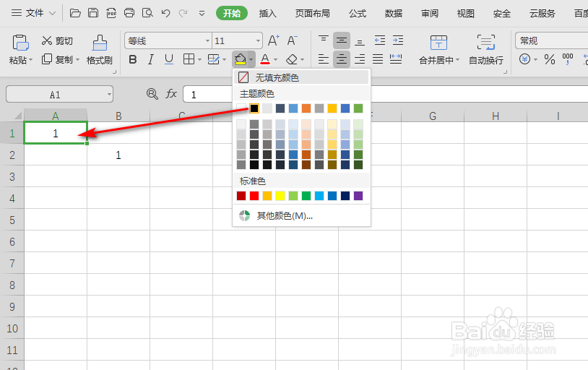The width and height of the screenshot is (588, 370).
Task: Cut selection with scissors icon
Action: (46, 40)
